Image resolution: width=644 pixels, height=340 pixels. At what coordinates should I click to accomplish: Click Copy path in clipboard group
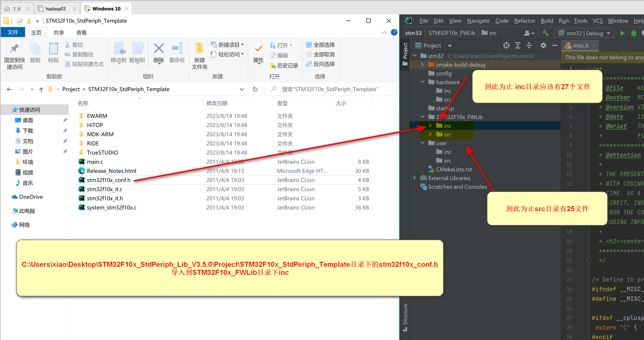click(79, 54)
